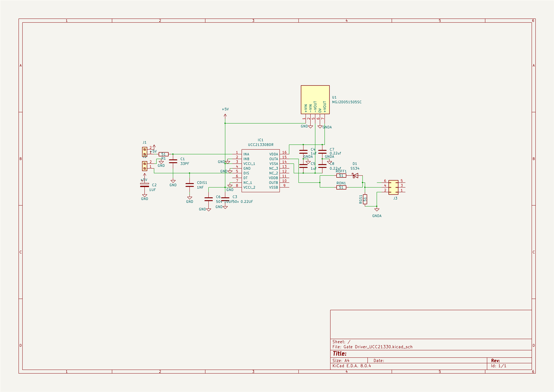Click the "U1" reference label
This screenshot has width=554, height=392.
pyautogui.click(x=334, y=97)
